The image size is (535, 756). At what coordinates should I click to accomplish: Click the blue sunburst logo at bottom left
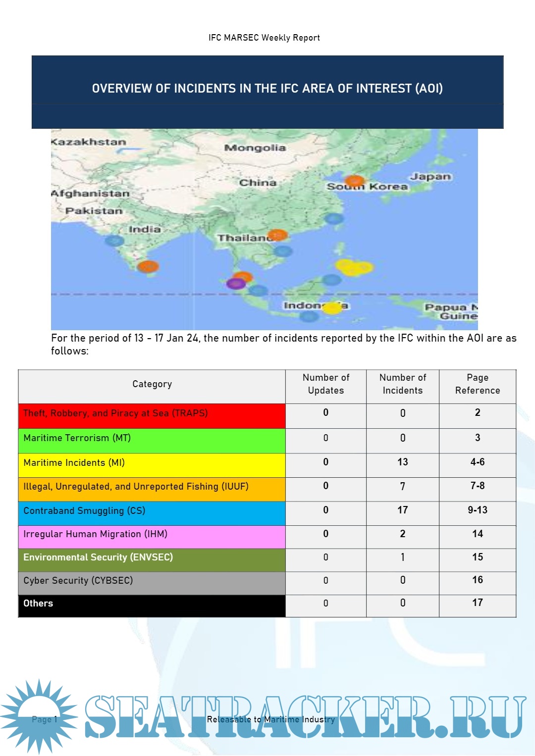pyautogui.click(x=40, y=716)
